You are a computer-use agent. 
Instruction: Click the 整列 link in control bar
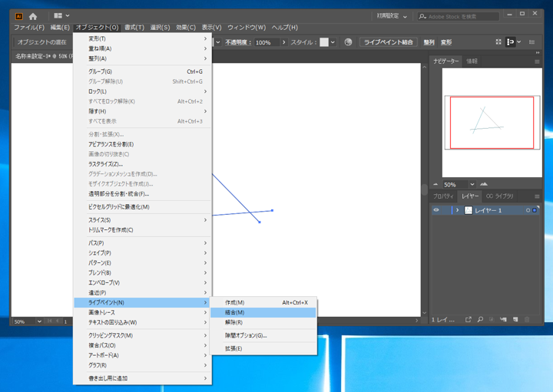point(429,42)
